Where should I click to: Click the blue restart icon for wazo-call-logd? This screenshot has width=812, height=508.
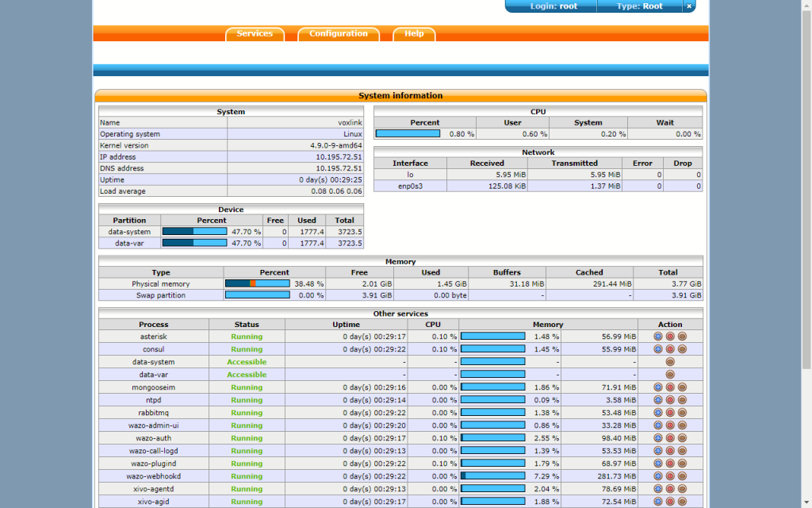coord(658,451)
